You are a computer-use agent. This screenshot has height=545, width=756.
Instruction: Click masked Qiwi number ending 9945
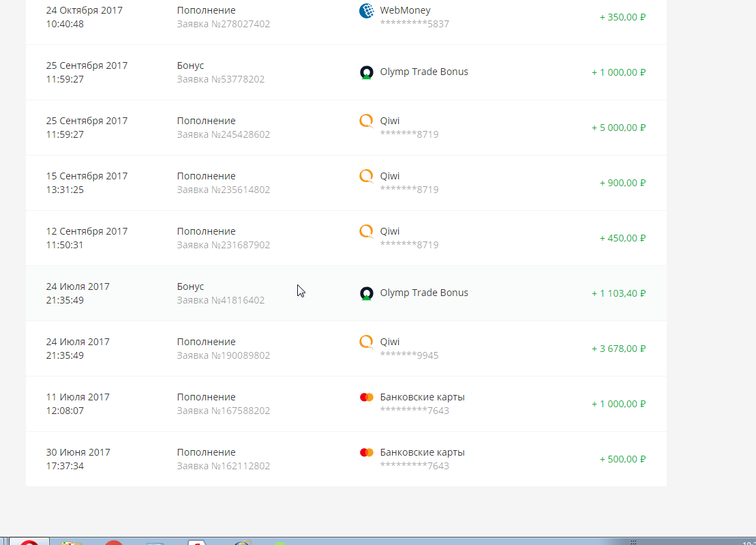click(409, 355)
